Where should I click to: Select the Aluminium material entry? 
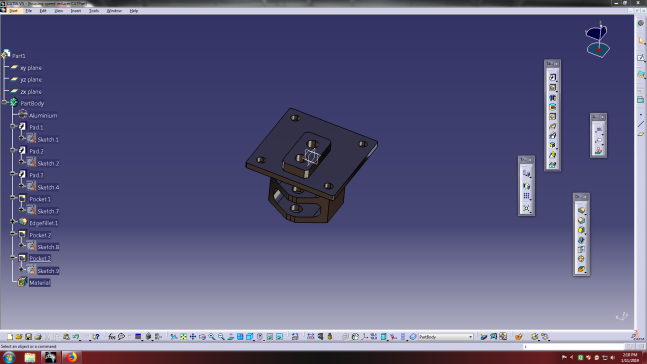coord(43,116)
